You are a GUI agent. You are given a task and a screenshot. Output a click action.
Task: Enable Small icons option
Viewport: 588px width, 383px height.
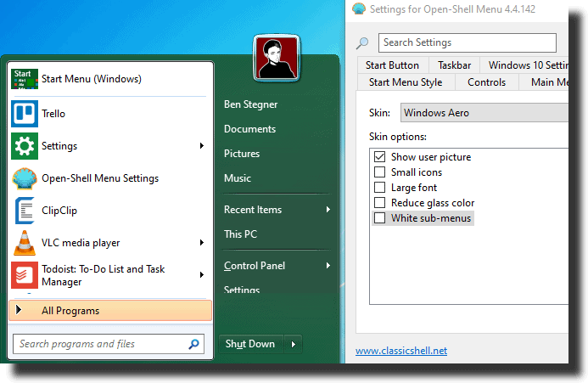379,172
